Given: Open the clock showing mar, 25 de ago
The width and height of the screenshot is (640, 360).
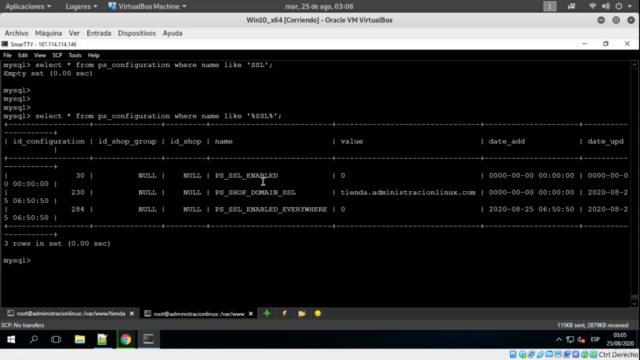Looking at the screenshot, I should click(x=319, y=6).
